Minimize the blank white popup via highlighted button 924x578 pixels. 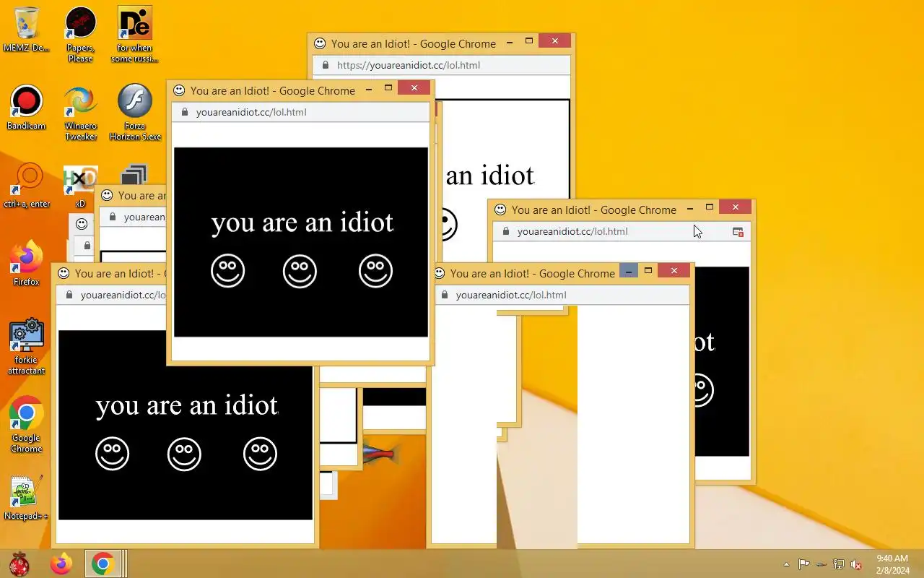pos(629,271)
